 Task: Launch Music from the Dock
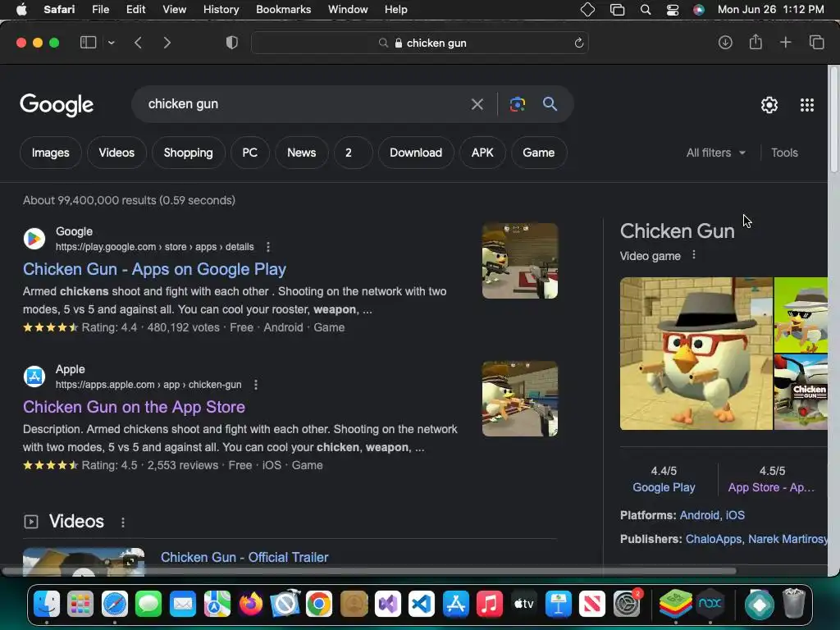point(489,605)
